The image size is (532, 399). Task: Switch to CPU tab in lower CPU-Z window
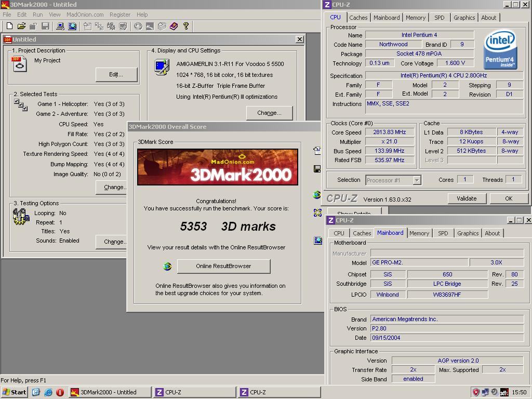point(339,233)
